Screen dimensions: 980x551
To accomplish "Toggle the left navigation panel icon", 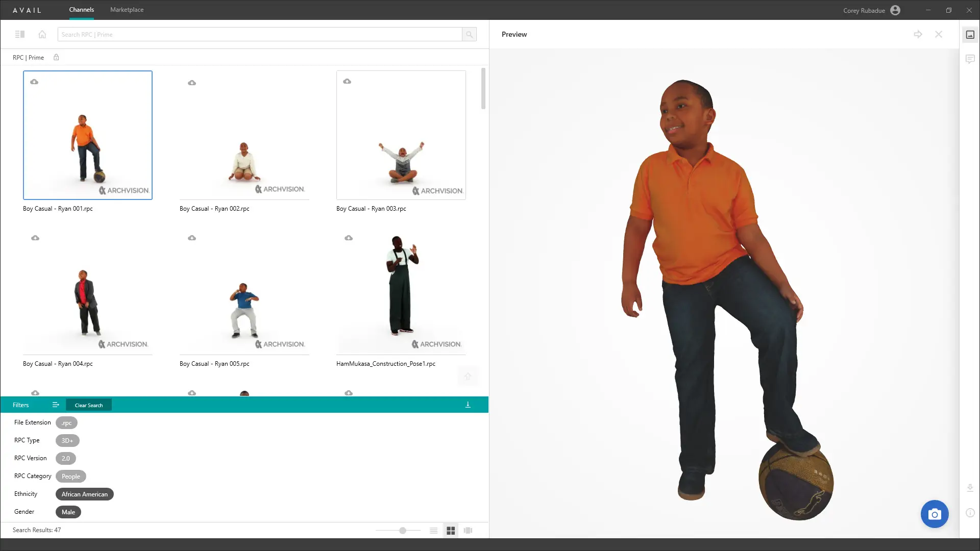I will tap(20, 34).
